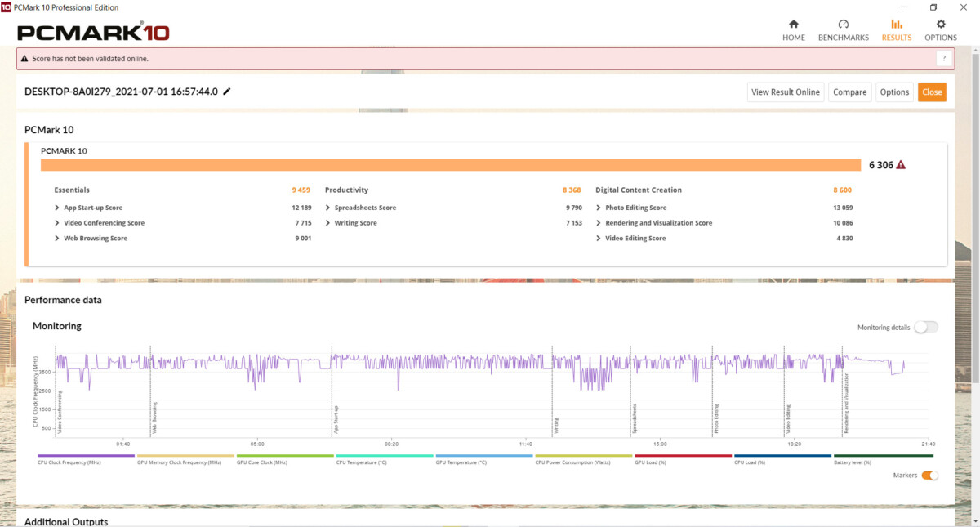Toggle the CPU Temperature legend swatch

tap(384, 456)
